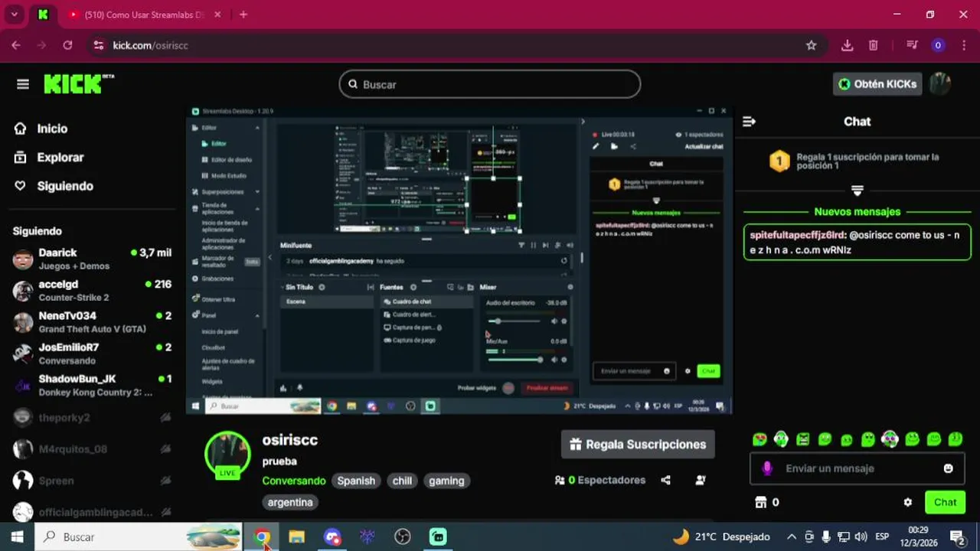Click the Nuevos mensajes indicator
This screenshot has width=980, height=551.
coord(857,211)
